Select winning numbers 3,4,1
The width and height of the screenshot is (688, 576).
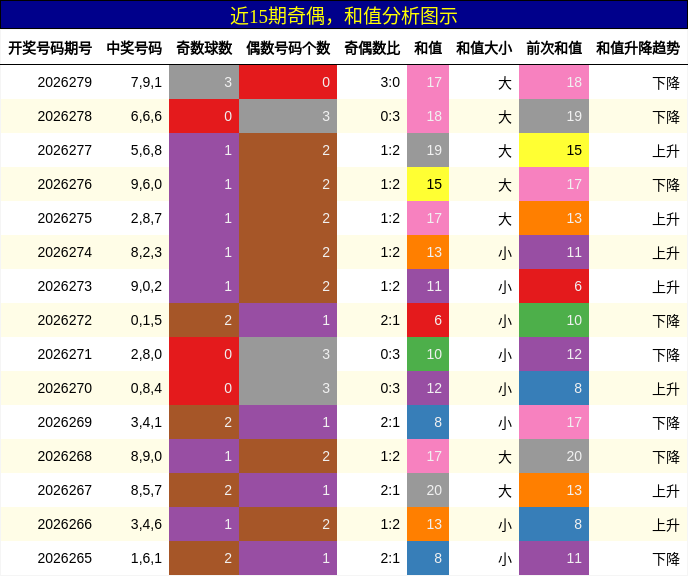tap(146, 422)
